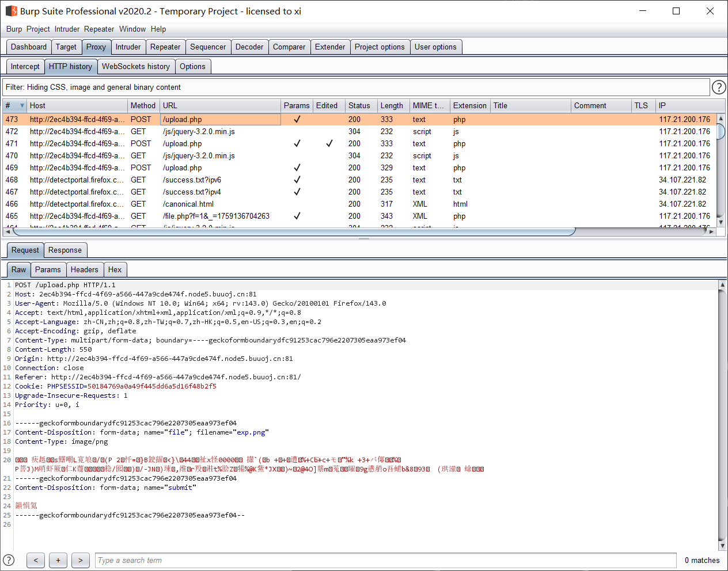Open the User options tab
The height and width of the screenshot is (571, 728).
435,47
